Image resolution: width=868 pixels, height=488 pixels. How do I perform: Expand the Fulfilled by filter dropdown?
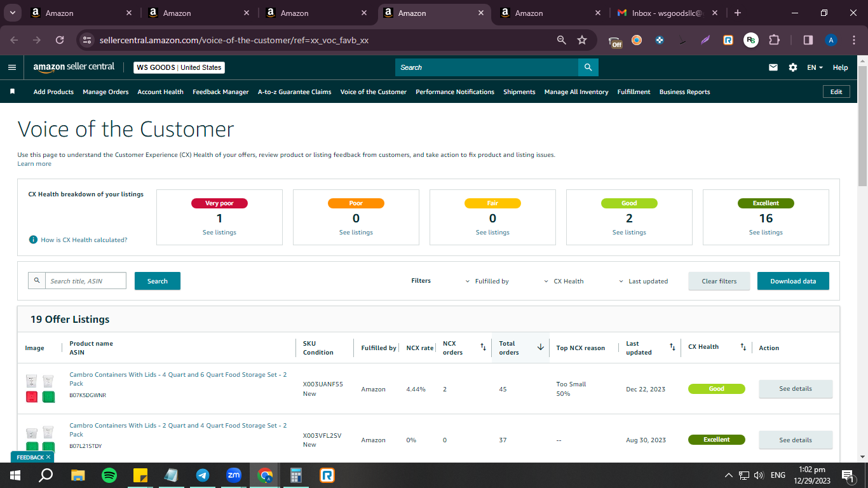point(487,281)
